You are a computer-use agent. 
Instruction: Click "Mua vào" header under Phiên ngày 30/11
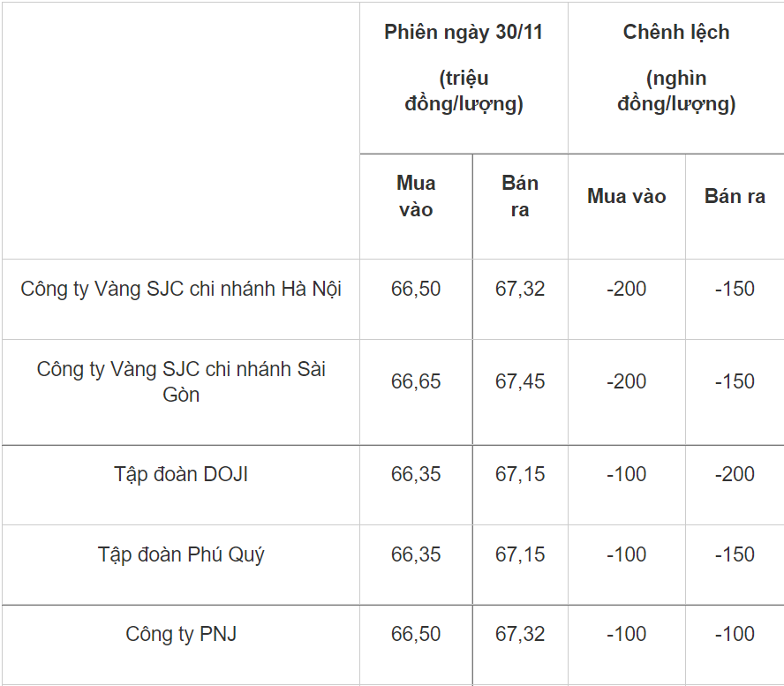click(x=416, y=196)
